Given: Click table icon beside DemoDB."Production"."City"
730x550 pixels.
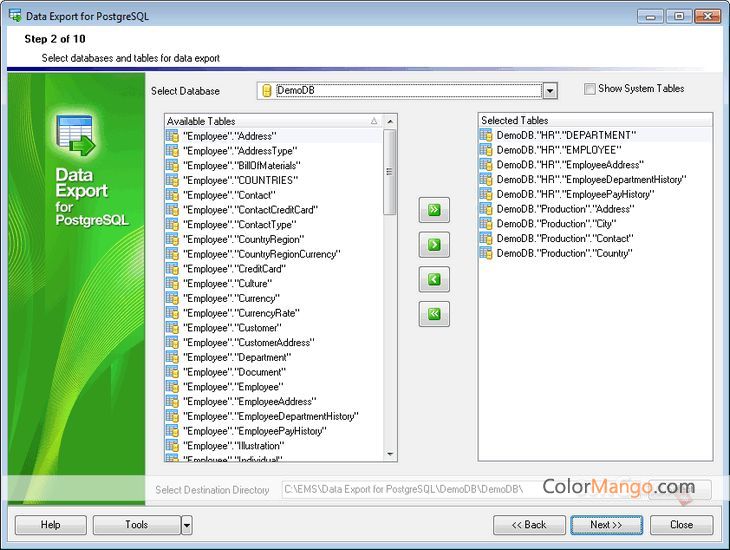Looking at the screenshot, I should pyautogui.click(x=486, y=224).
